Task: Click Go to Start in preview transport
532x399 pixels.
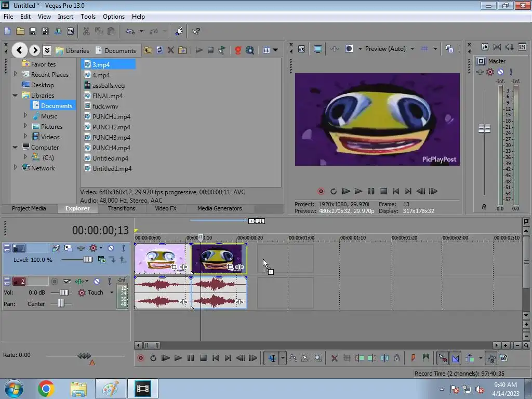Action: (x=395, y=191)
